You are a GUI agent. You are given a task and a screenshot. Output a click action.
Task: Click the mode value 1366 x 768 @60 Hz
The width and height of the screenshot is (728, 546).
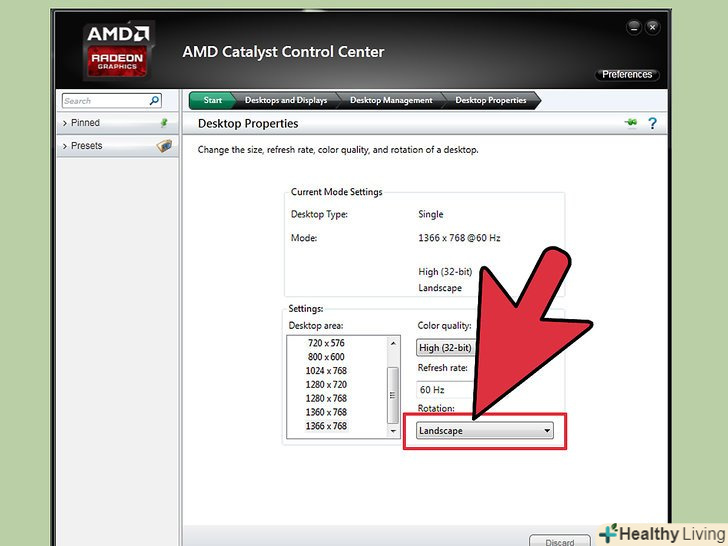coord(459,238)
